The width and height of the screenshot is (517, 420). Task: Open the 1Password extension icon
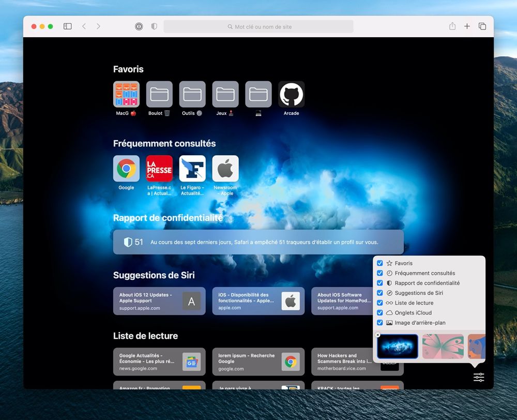click(x=139, y=26)
